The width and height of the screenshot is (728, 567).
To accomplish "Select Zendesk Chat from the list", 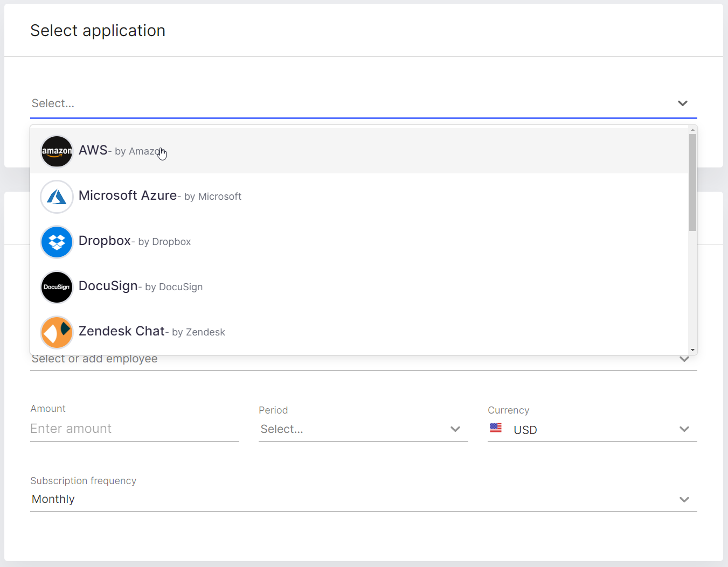I will 359,332.
